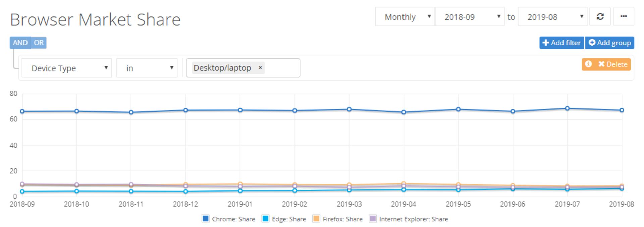The width and height of the screenshot is (644, 227).
Task: Click Chrome's 2019-07 data point
Action: point(567,108)
